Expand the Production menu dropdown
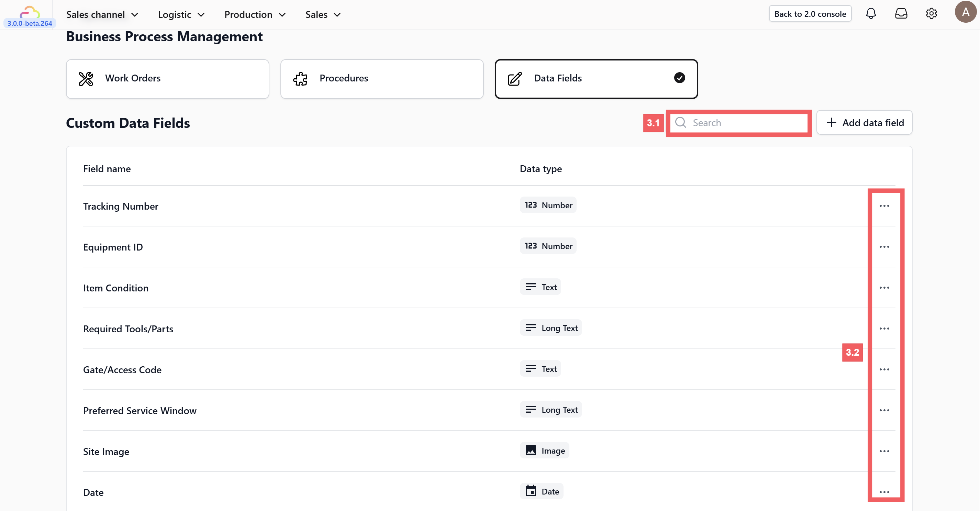980x511 pixels. [x=255, y=14]
